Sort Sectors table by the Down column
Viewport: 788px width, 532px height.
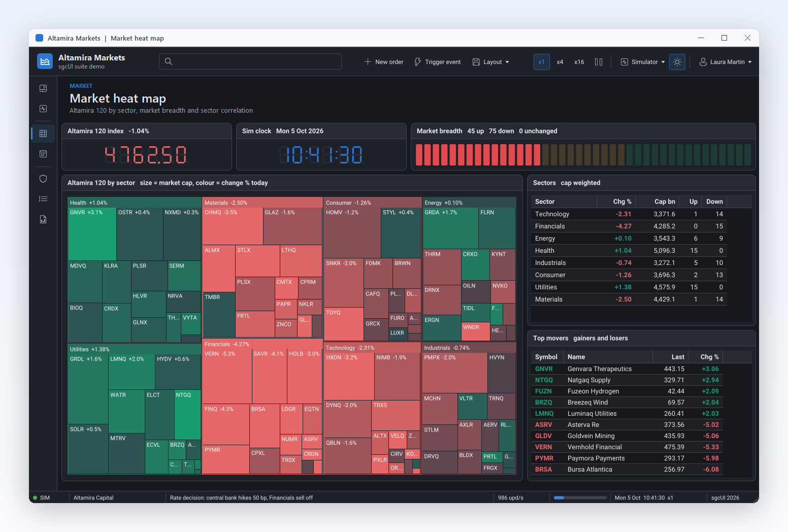point(714,202)
